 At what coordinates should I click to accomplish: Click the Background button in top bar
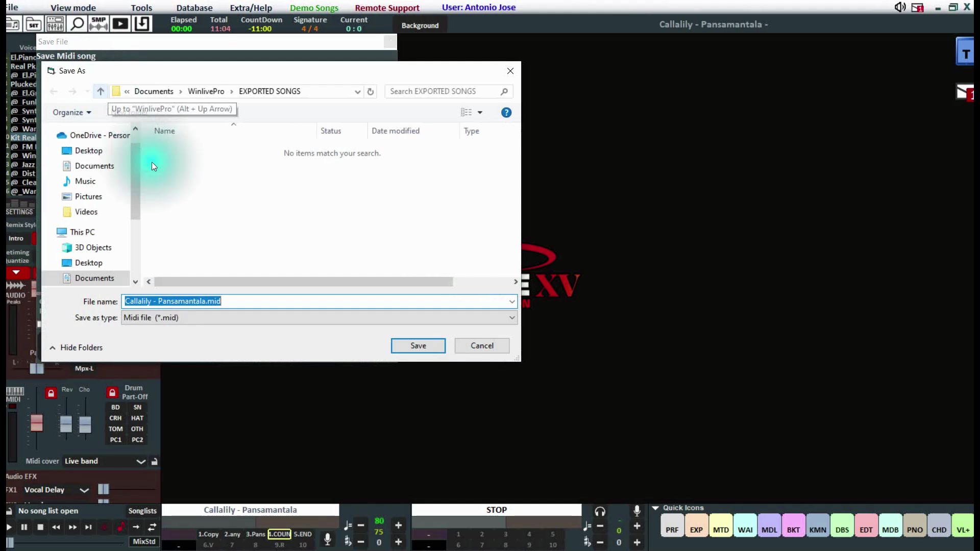(x=420, y=26)
